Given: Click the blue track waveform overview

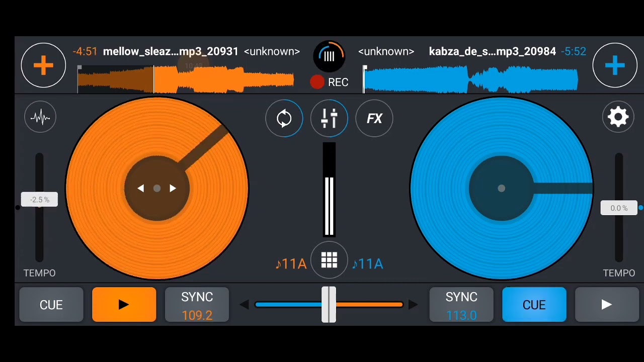Looking at the screenshot, I should pos(470,79).
